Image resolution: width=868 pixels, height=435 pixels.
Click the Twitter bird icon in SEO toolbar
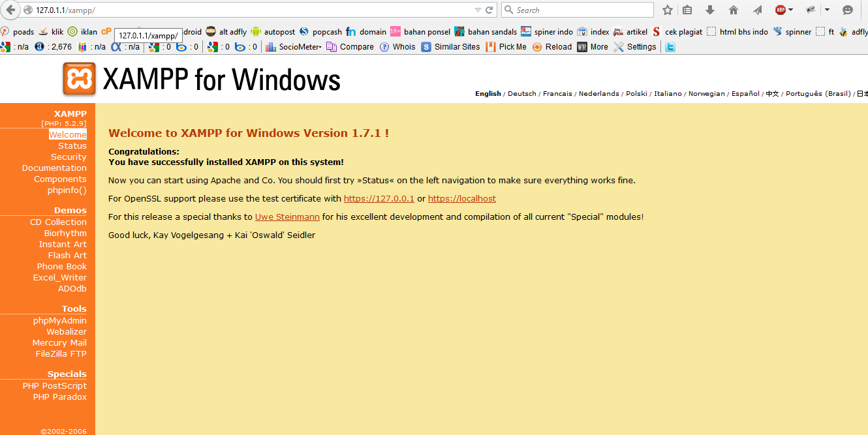click(670, 47)
